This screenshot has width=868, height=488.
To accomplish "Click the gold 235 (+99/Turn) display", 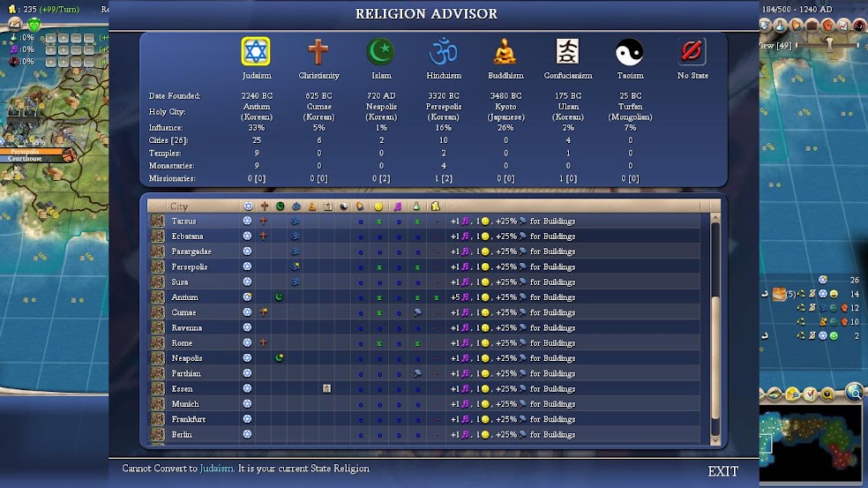I will click(44, 10).
